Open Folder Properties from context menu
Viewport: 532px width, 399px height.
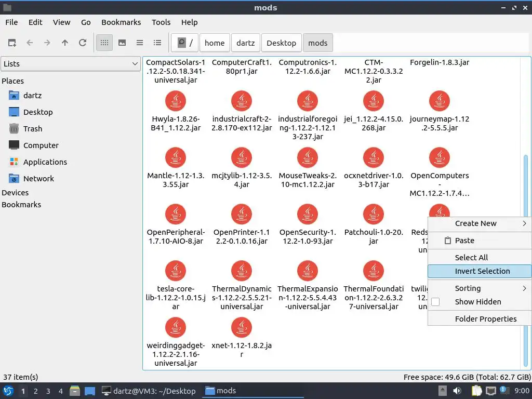pos(480,319)
